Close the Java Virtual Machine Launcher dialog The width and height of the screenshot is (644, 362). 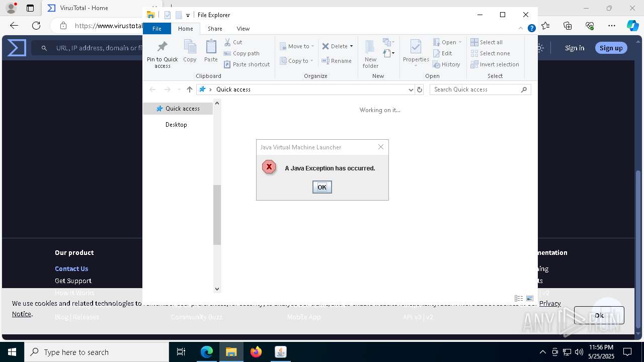[381, 147]
